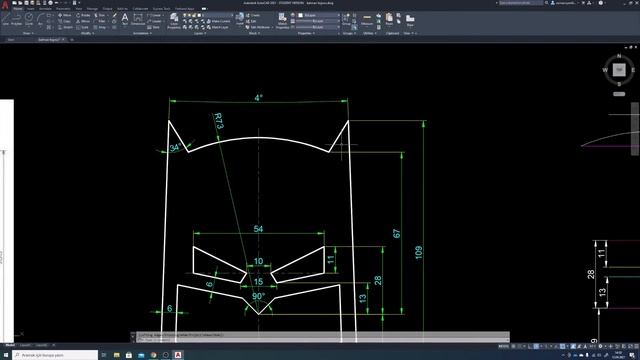The width and height of the screenshot is (640, 360).
Task: Expand the Draw panel title
Action: [28, 33]
